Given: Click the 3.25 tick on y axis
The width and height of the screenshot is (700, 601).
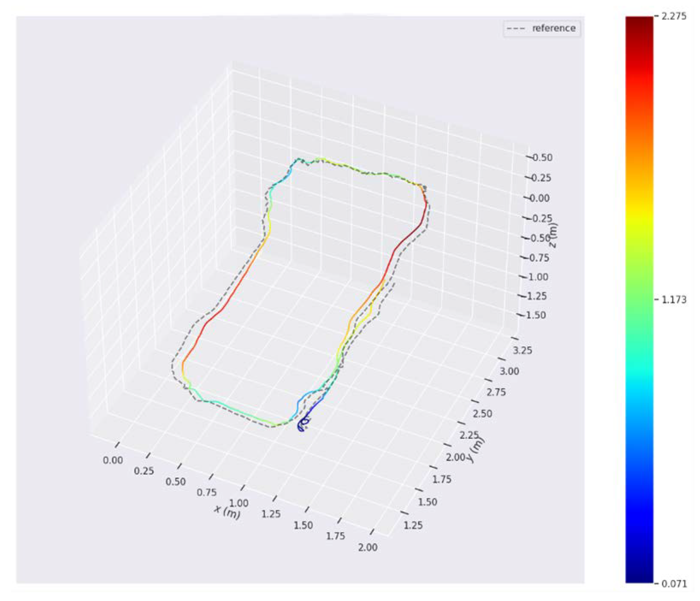Looking at the screenshot, I should tap(522, 350).
